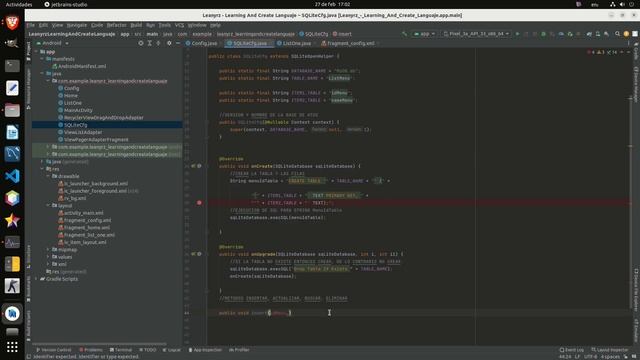This screenshot has height=360, width=640.
Task: Open the app run configuration dropdown
Action: (424, 34)
